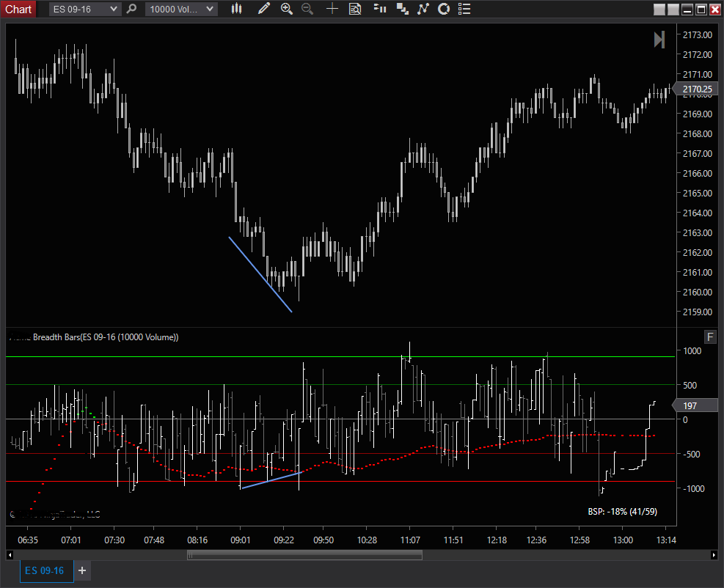Open the chart style candlestick icon
Image resolution: width=724 pixels, height=588 pixels.
pos(236,10)
